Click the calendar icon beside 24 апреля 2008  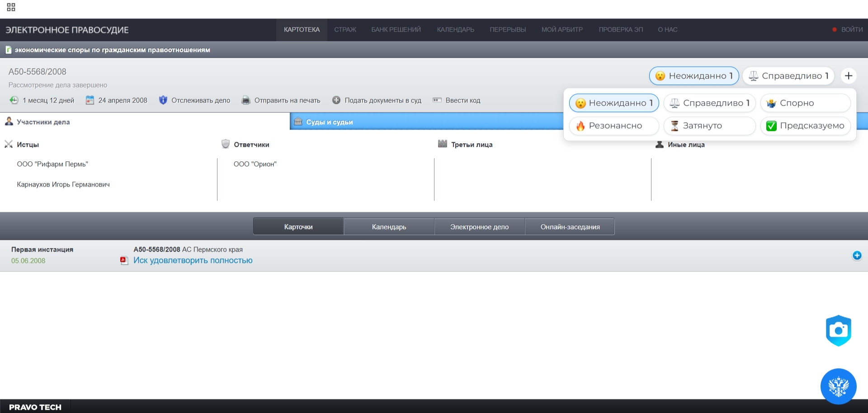(90, 100)
